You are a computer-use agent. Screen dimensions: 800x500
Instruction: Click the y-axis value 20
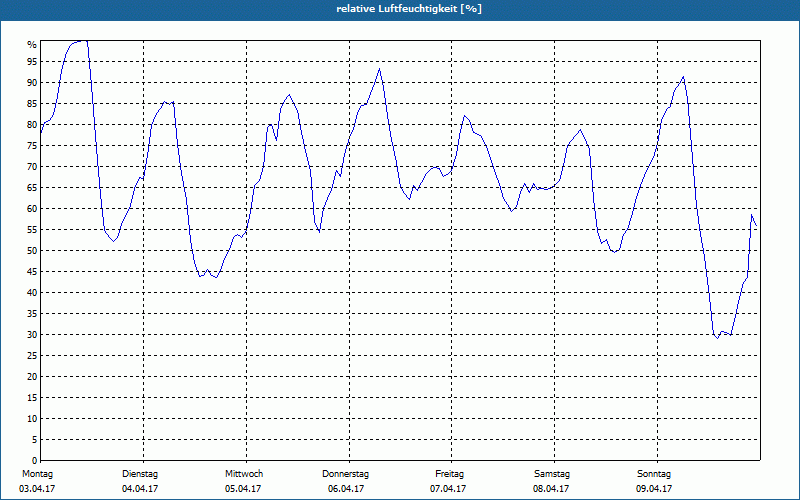coord(32,377)
